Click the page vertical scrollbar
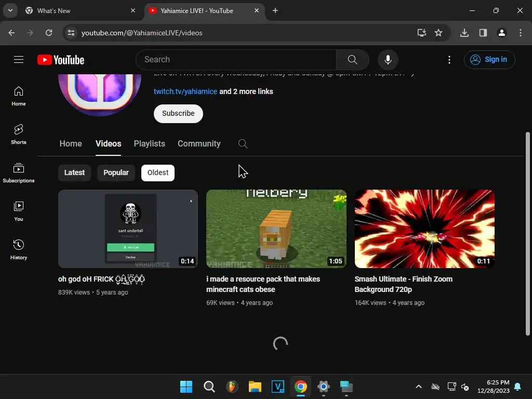Viewport: 532px width, 399px height. coord(527,233)
